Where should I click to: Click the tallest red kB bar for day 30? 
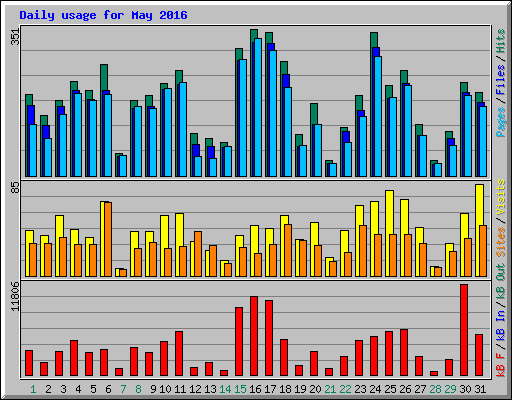(464, 330)
